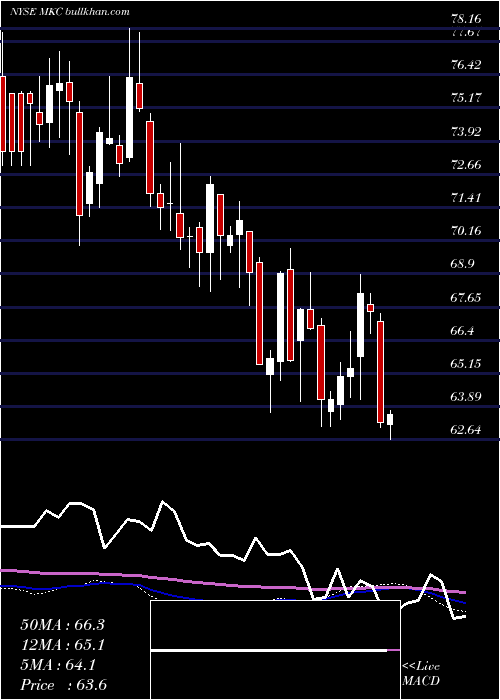Select the 75.17 price axis label
Image resolution: width=500 pixels, height=700 pixels.
click(x=466, y=98)
